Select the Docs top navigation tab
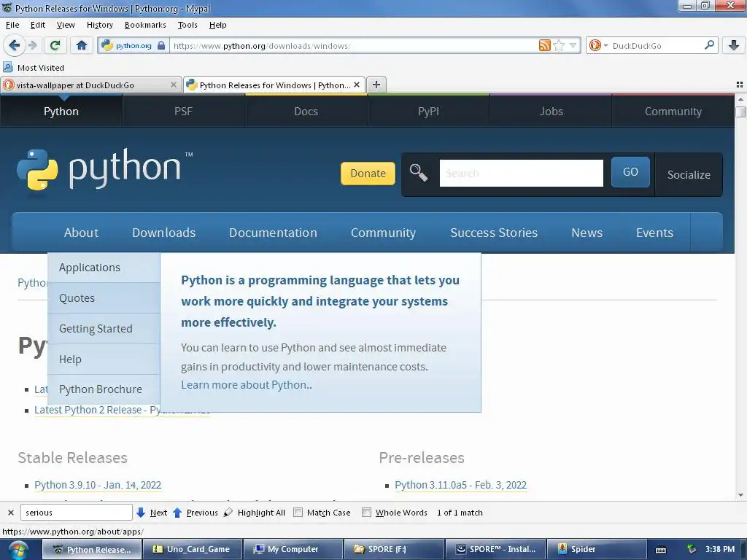This screenshot has height=560, width=747. pyautogui.click(x=306, y=111)
